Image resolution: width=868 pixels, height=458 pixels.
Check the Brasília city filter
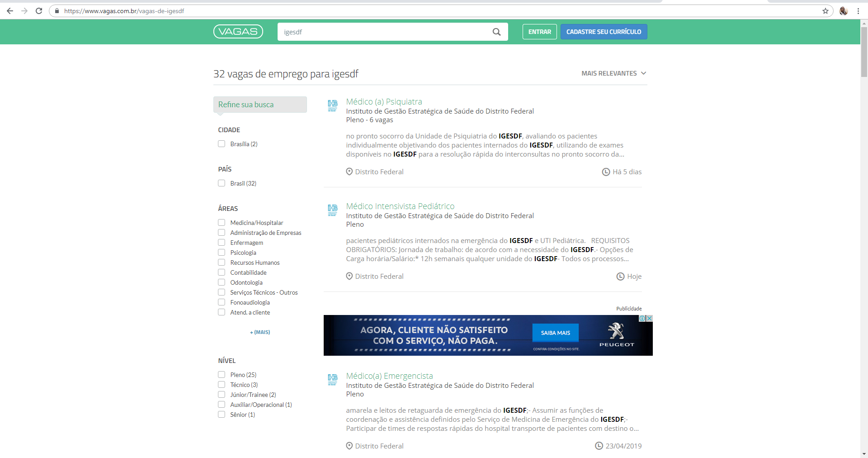222,144
